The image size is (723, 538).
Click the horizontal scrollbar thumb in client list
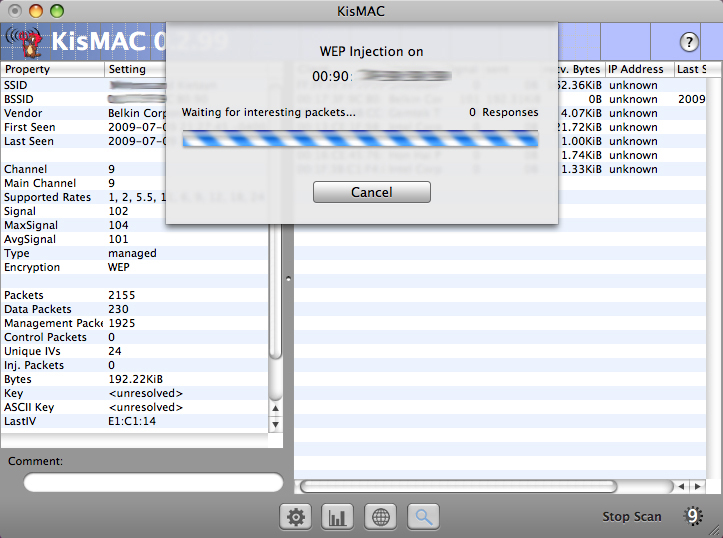coord(459,486)
